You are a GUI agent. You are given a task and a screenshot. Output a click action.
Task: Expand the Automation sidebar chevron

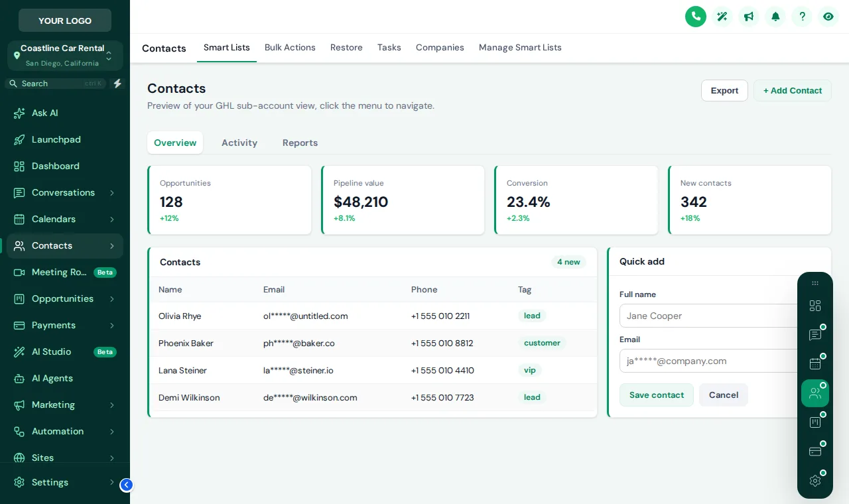pyautogui.click(x=112, y=432)
